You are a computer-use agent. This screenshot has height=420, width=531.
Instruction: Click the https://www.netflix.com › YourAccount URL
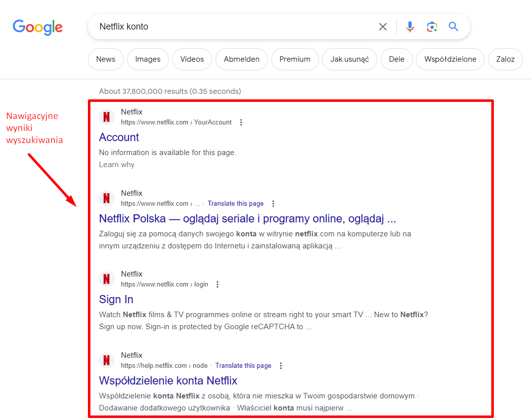(x=176, y=122)
